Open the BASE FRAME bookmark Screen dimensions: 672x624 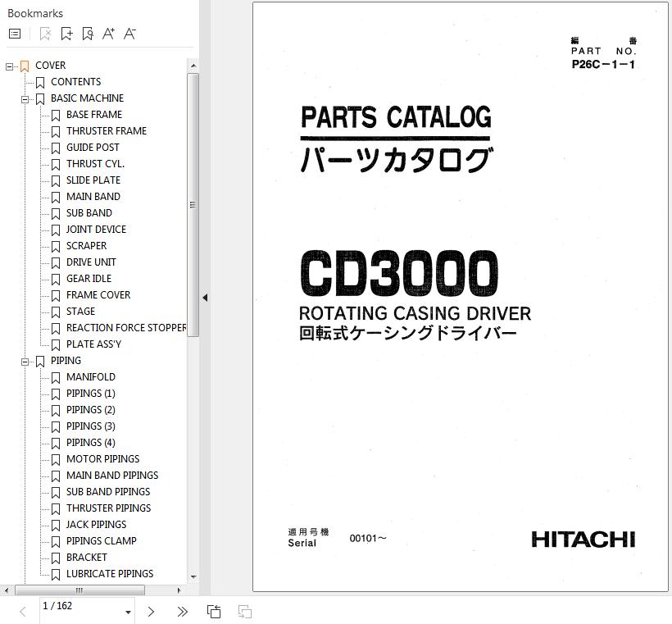click(94, 115)
